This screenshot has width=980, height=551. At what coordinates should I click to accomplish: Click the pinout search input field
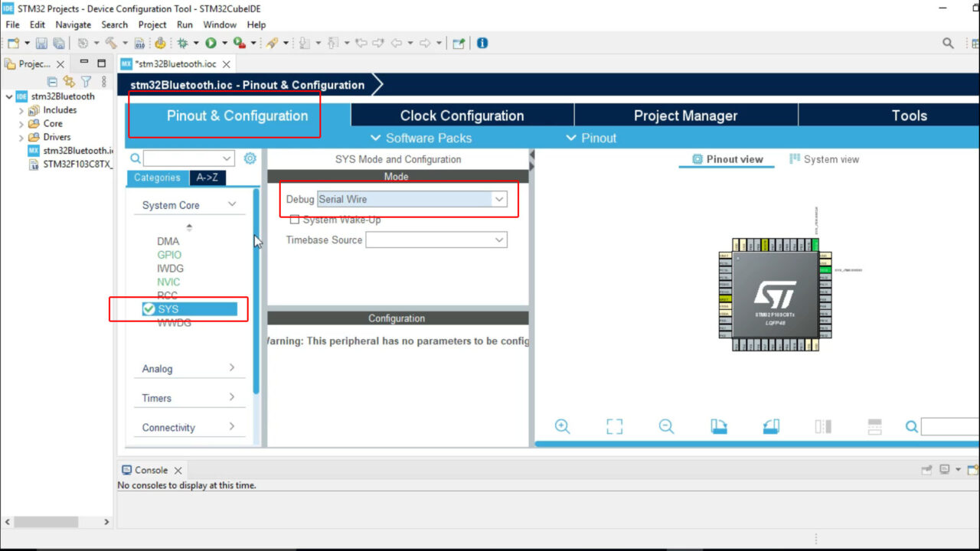(x=950, y=427)
